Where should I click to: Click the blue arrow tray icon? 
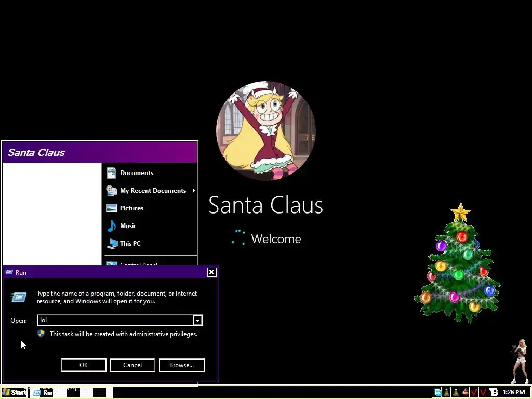tap(438, 393)
